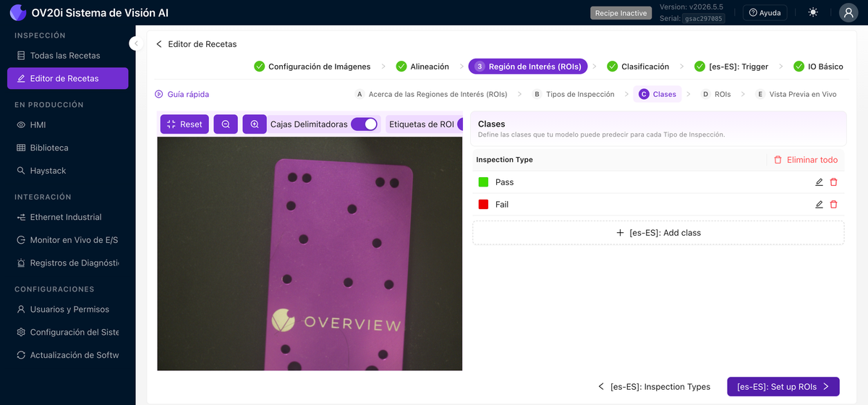
Task: Toggle Cajas Delimitadoras switch
Action: point(365,124)
